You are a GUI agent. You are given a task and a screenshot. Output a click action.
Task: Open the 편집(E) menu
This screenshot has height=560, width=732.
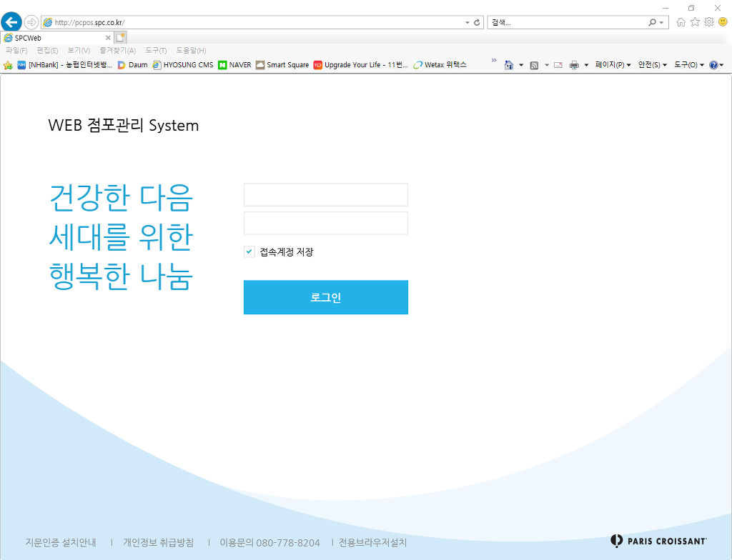click(x=48, y=51)
